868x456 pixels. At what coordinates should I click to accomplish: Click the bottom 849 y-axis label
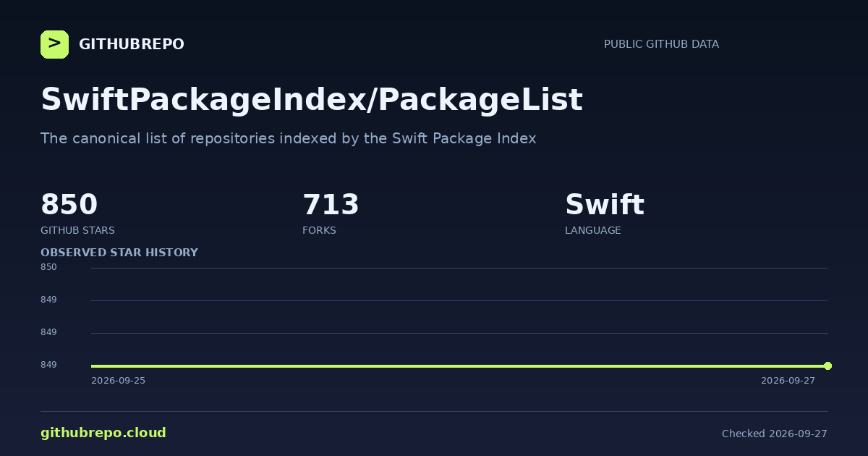48,365
